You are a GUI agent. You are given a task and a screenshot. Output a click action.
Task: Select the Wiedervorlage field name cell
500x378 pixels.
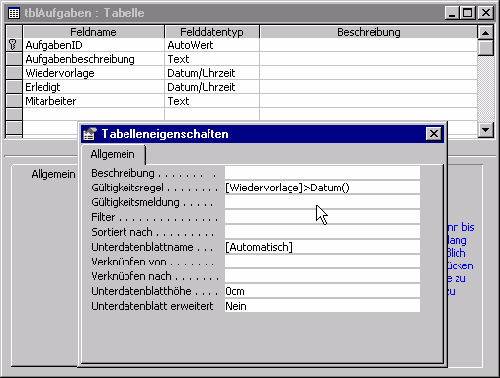[x=93, y=73]
